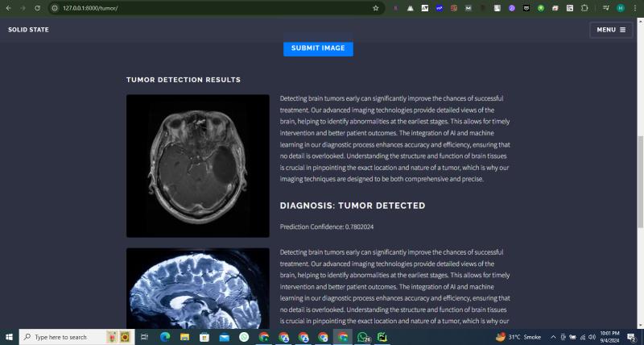The width and height of the screenshot is (644, 345).
Task: Open the volume control in the system tray
Action: click(x=592, y=337)
